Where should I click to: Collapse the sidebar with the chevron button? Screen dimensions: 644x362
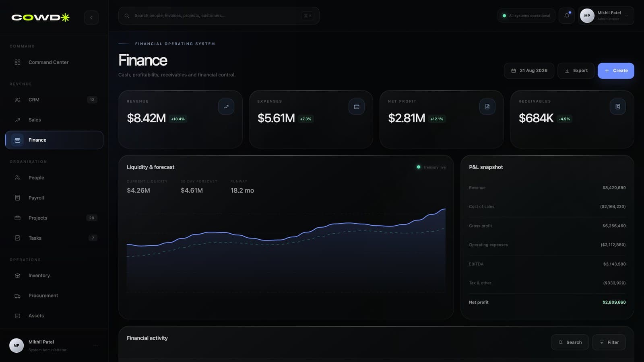pos(91,18)
